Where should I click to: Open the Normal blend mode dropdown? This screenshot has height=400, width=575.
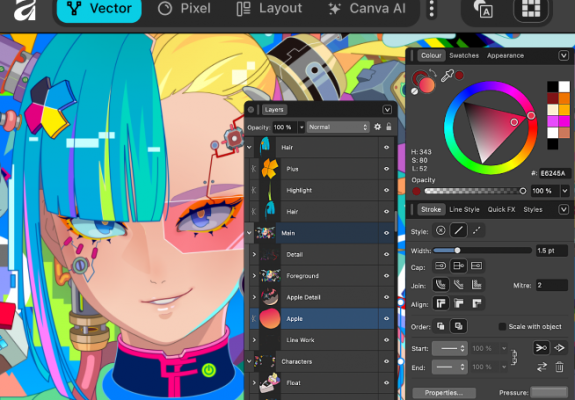click(338, 127)
